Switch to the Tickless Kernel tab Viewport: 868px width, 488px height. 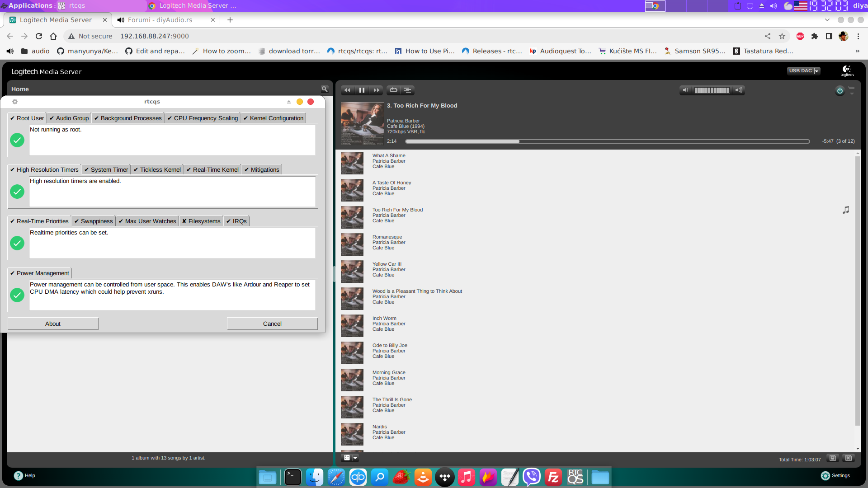(x=157, y=169)
